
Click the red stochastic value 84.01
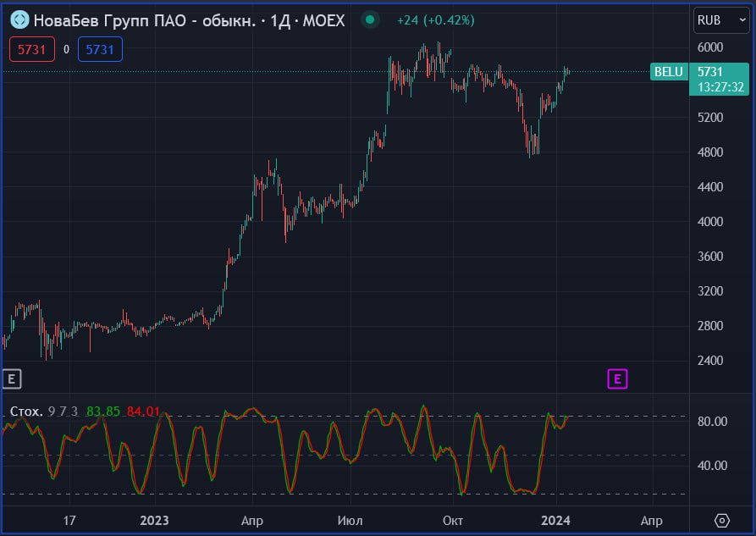(x=143, y=411)
